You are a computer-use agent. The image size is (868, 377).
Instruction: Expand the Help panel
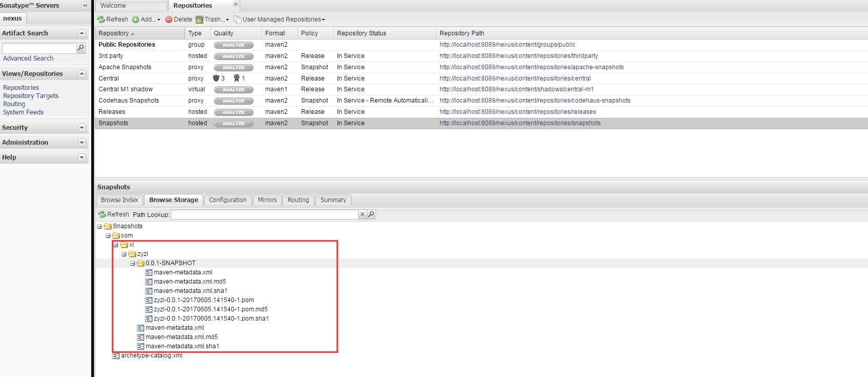(82, 157)
